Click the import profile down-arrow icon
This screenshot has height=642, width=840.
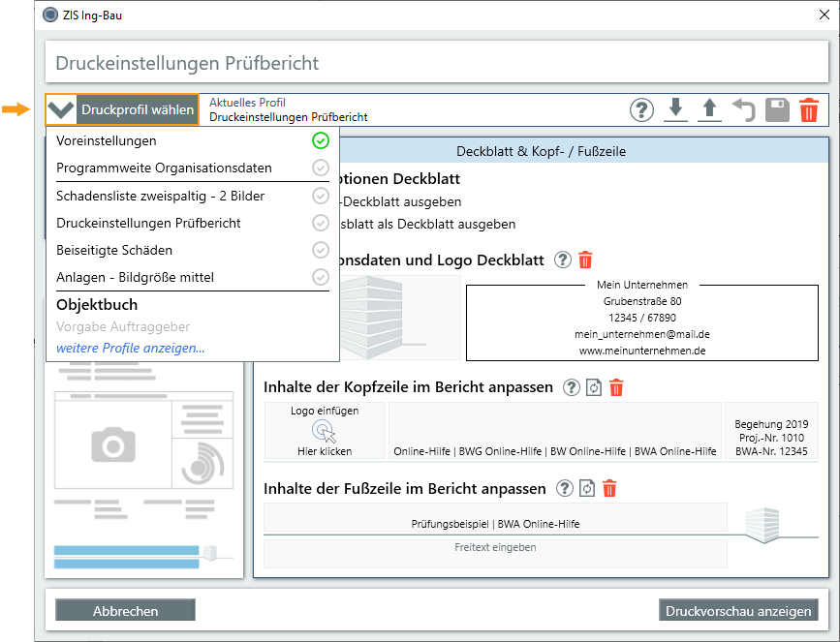[x=676, y=109]
